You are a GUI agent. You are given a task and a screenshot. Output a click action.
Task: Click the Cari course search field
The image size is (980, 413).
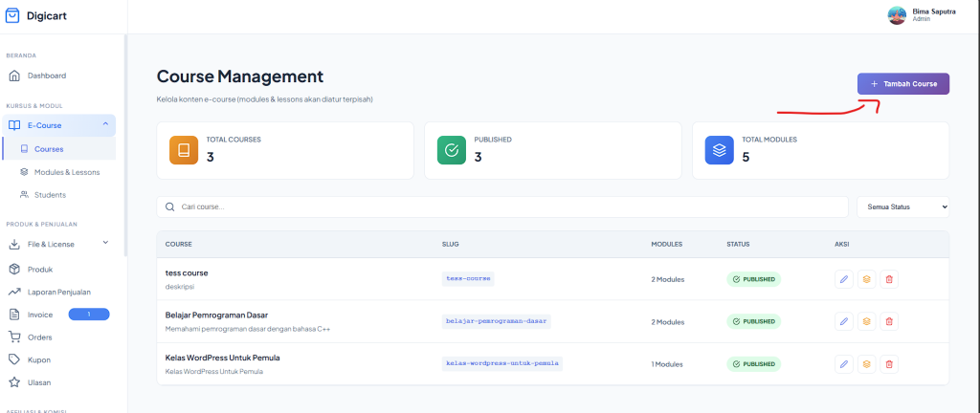(502, 206)
